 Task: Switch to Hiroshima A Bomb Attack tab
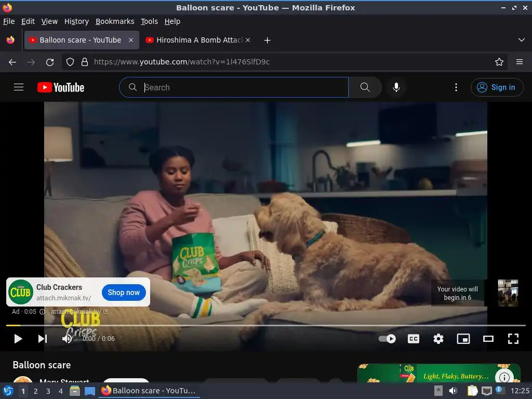[x=198, y=40]
